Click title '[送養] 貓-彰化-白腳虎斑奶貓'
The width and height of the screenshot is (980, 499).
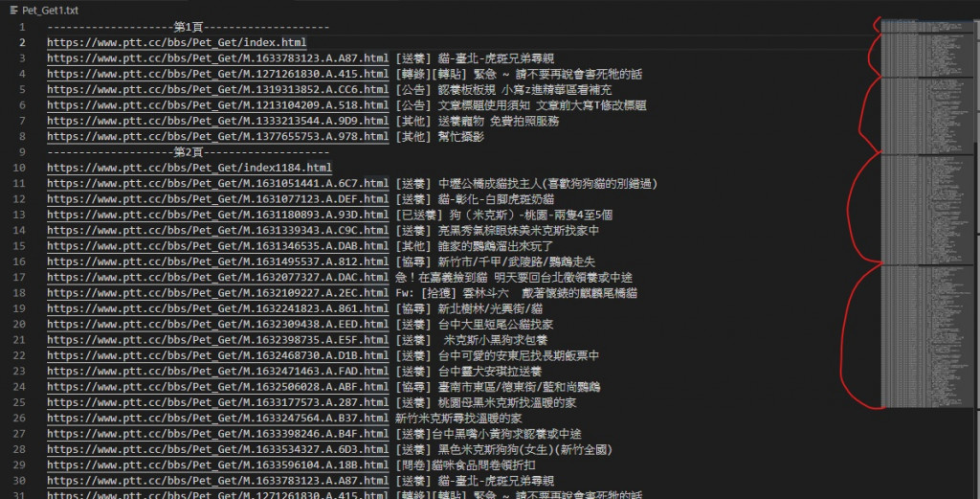[475, 199]
